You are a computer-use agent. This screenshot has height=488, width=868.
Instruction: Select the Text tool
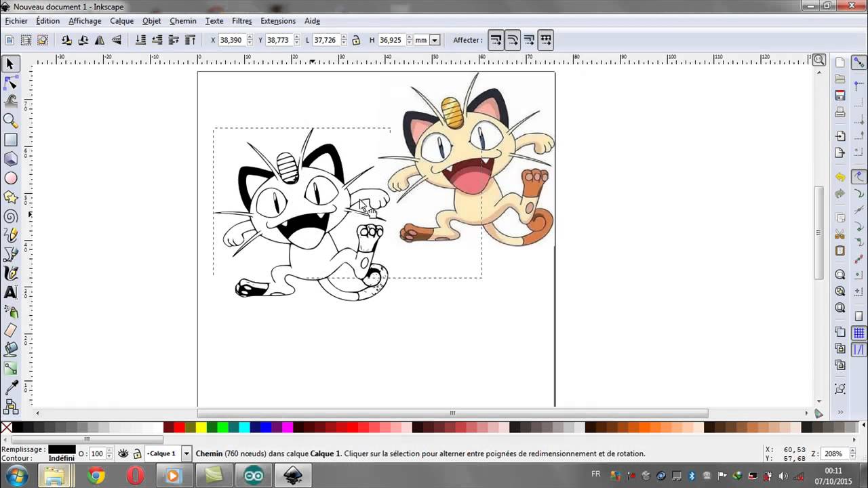coord(10,292)
